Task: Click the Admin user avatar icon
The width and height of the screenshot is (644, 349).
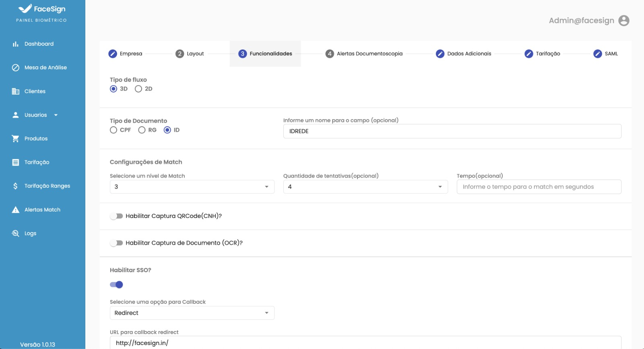Action: (x=623, y=21)
